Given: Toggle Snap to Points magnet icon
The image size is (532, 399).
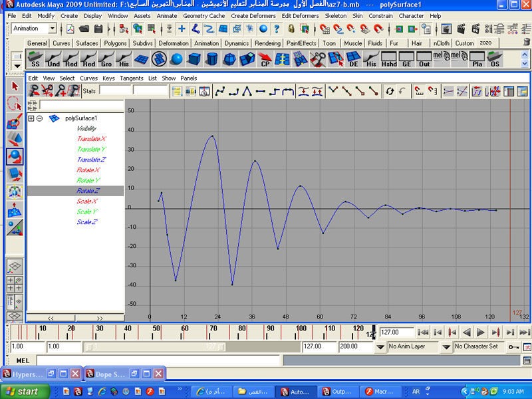Looking at the screenshot, I should click(351, 29).
